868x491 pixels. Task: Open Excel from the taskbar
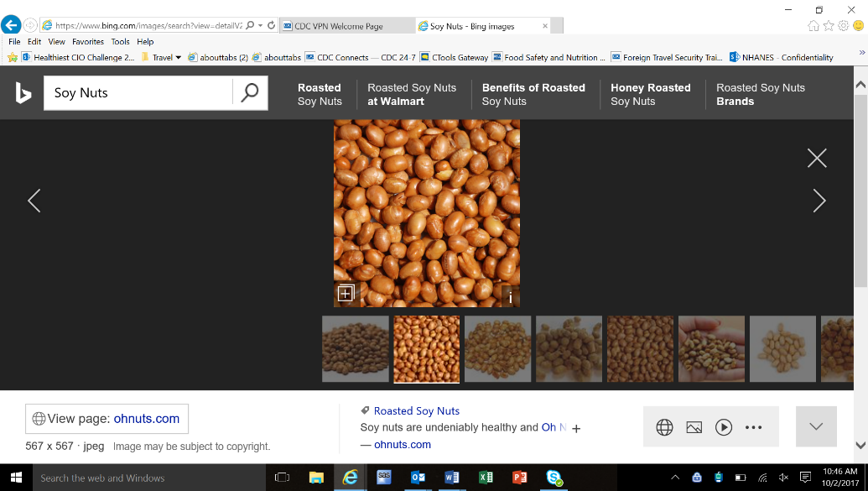tap(486, 478)
